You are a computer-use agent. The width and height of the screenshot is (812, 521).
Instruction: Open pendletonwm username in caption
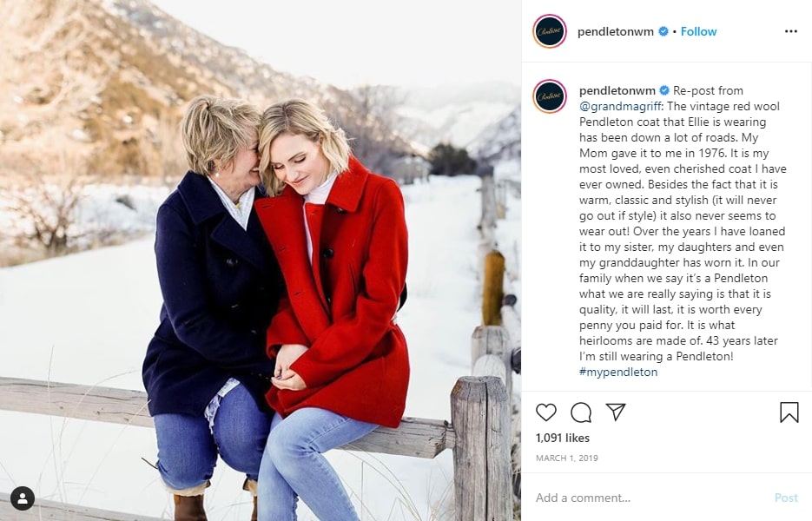tap(617, 90)
